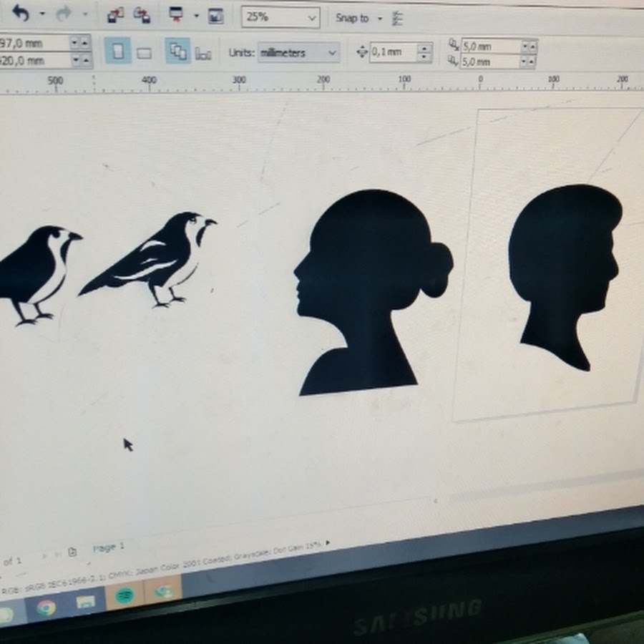Open Chrome from the taskbar

[47, 608]
